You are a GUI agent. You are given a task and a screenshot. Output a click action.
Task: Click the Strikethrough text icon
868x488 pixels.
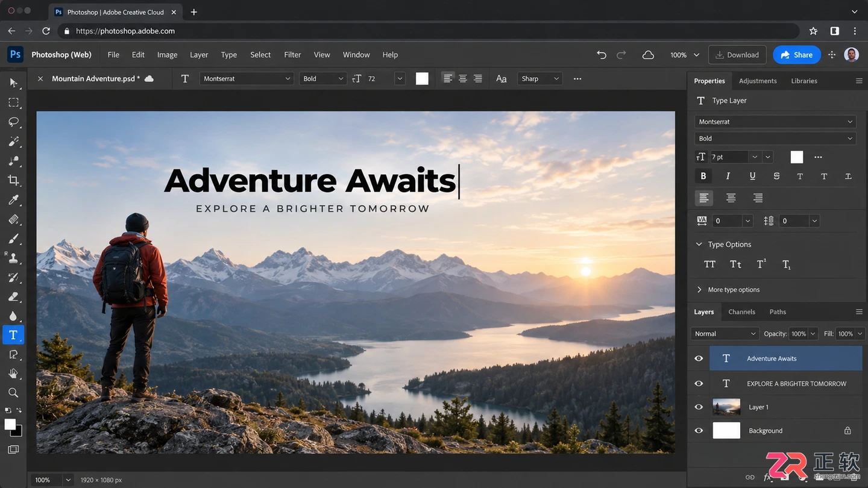click(x=776, y=176)
